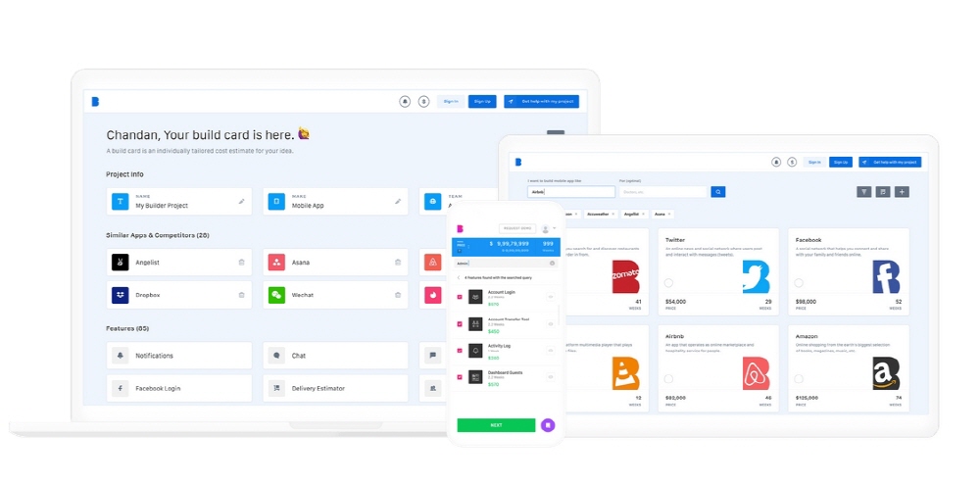
Task: Click the bell icon in laptop header
Action: [405, 101]
